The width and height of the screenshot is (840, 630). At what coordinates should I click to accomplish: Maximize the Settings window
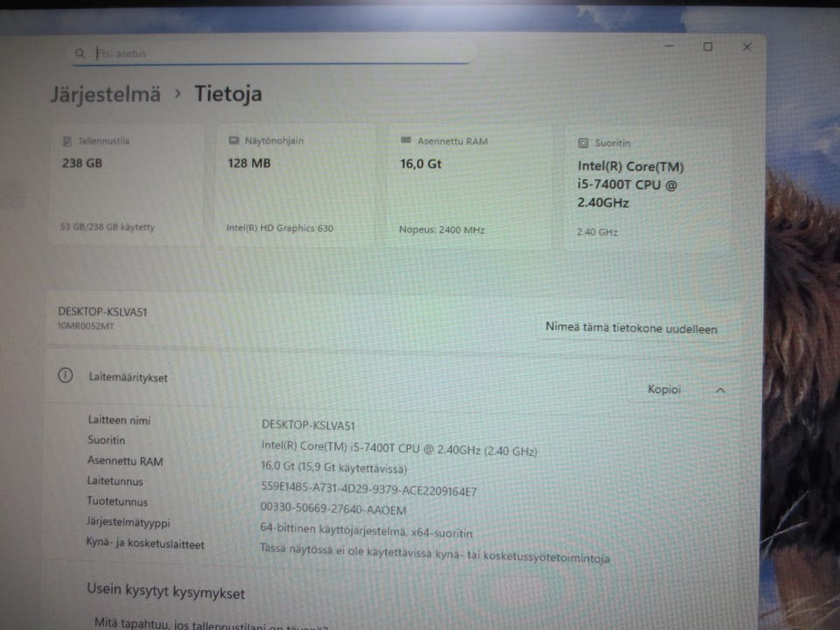(708, 46)
